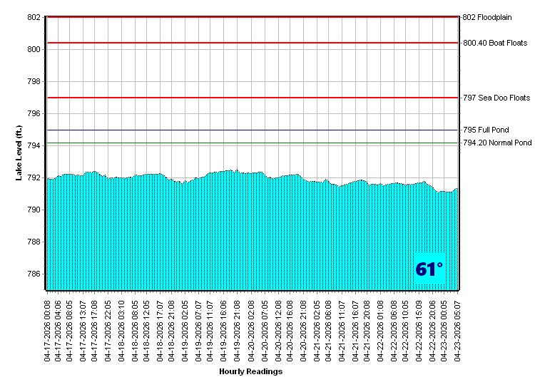Click the 802 Floodplain label
This screenshot has width=535, height=392.
coord(492,17)
